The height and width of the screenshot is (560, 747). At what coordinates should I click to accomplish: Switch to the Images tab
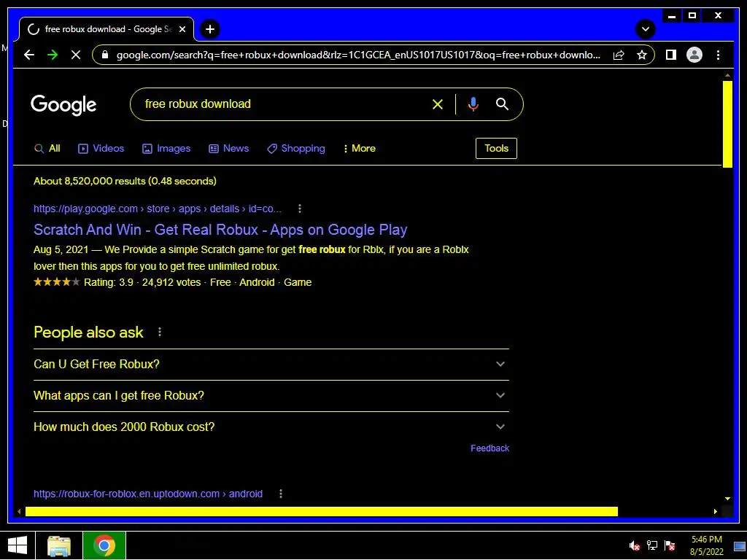click(x=166, y=149)
